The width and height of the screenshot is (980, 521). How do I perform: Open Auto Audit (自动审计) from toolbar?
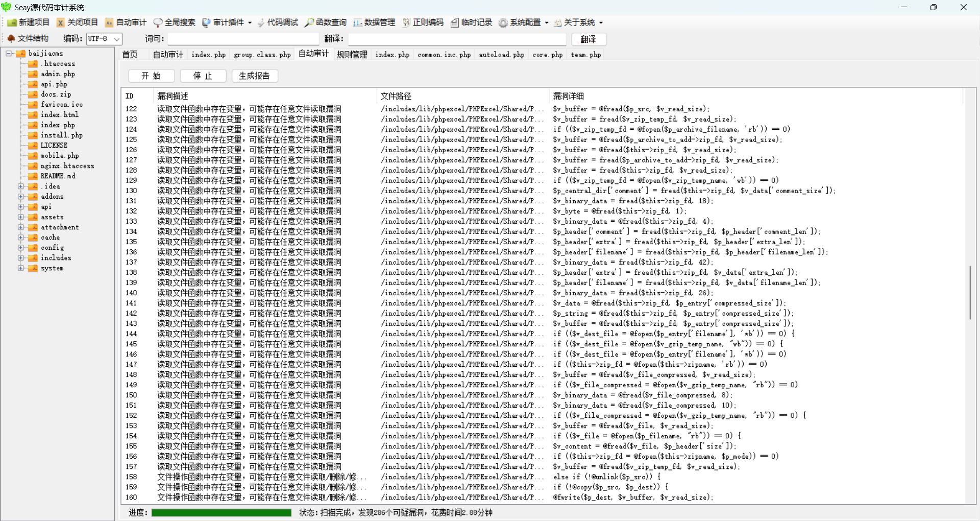click(x=126, y=22)
